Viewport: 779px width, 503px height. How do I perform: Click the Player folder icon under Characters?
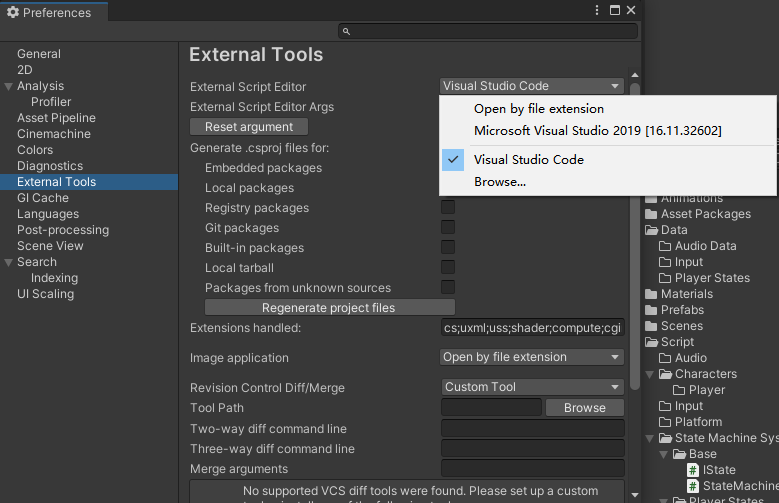pyautogui.click(x=679, y=390)
